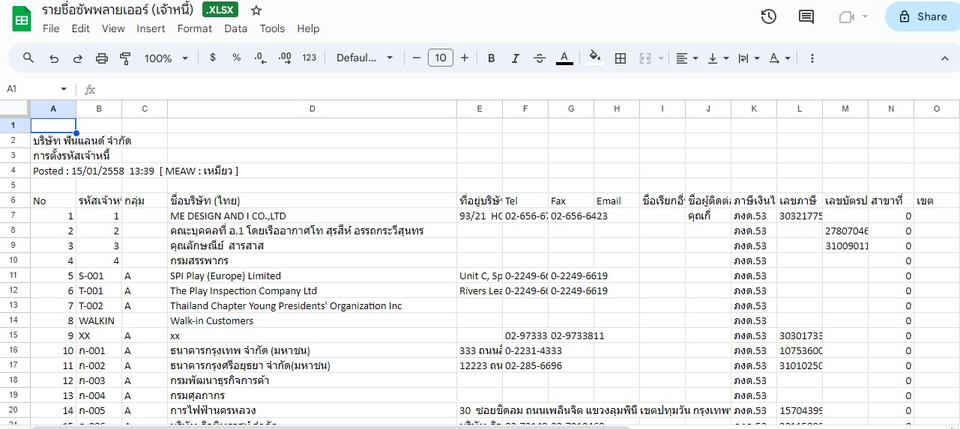The width and height of the screenshot is (960, 429).
Task: Select cell Posted : 15/01/2558 13:39
Action: [53, 171]
